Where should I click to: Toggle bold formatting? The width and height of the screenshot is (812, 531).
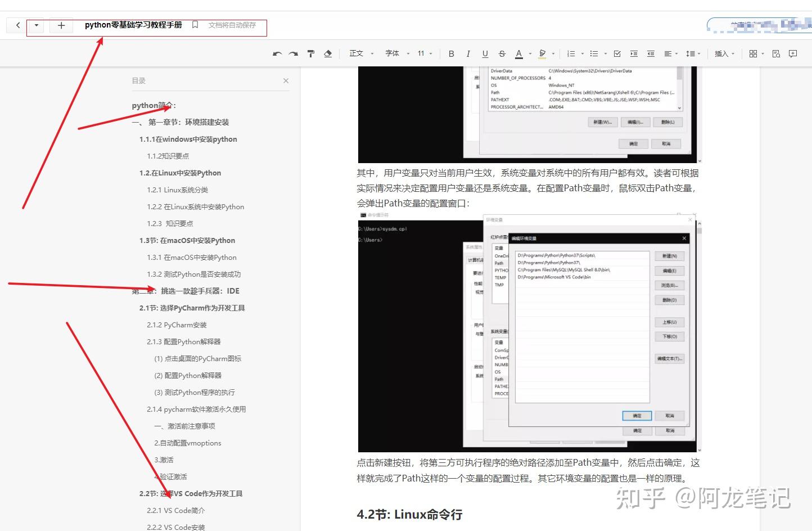click(451, 54)
